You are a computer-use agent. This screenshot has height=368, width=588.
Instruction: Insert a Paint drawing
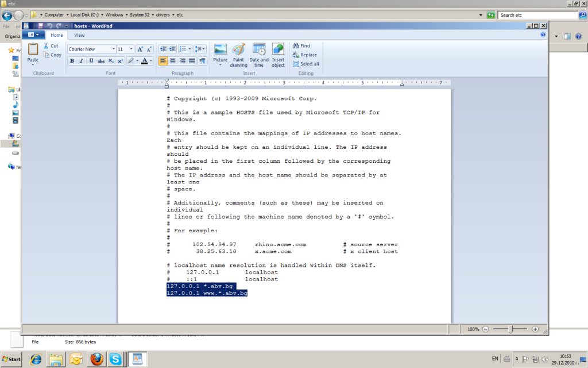click(238, 55)
